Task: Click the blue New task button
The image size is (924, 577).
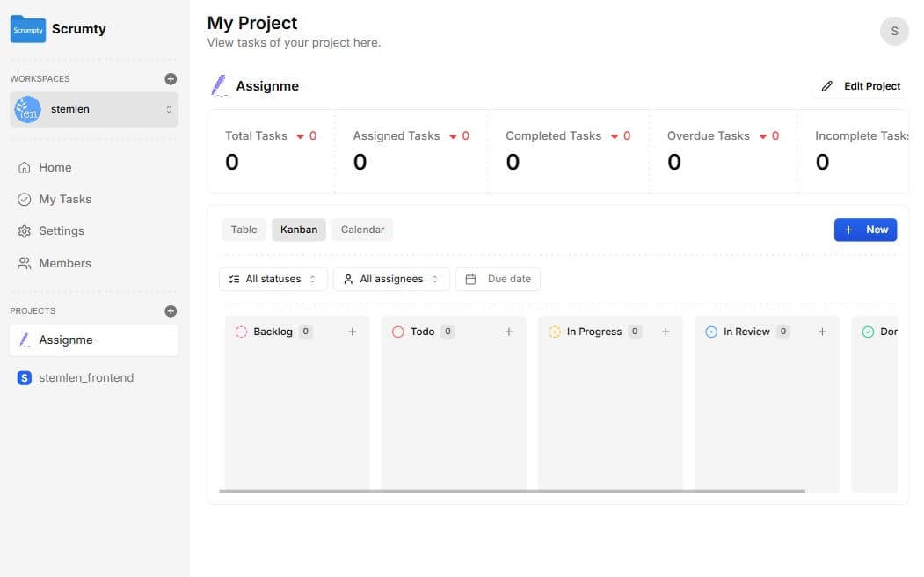Action: pos(865,230)
